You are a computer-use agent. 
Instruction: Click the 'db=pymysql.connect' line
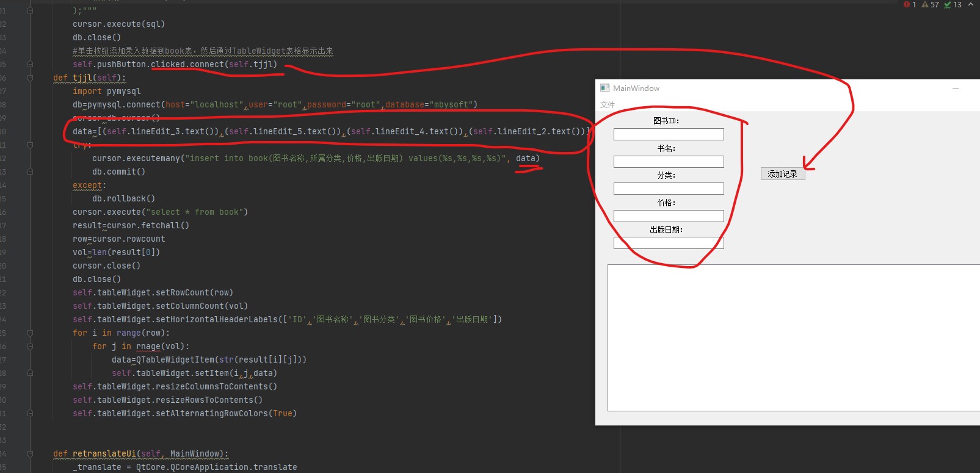click(275, 104)
